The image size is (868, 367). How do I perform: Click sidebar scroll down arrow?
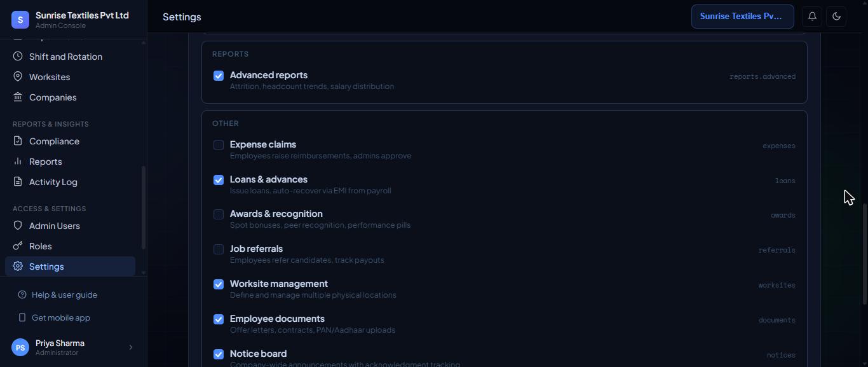[144, 273]
